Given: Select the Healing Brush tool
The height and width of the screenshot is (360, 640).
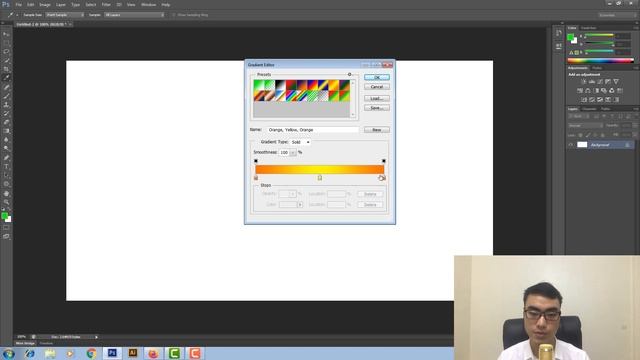Looking at the screenshot, I should [6, 87].
